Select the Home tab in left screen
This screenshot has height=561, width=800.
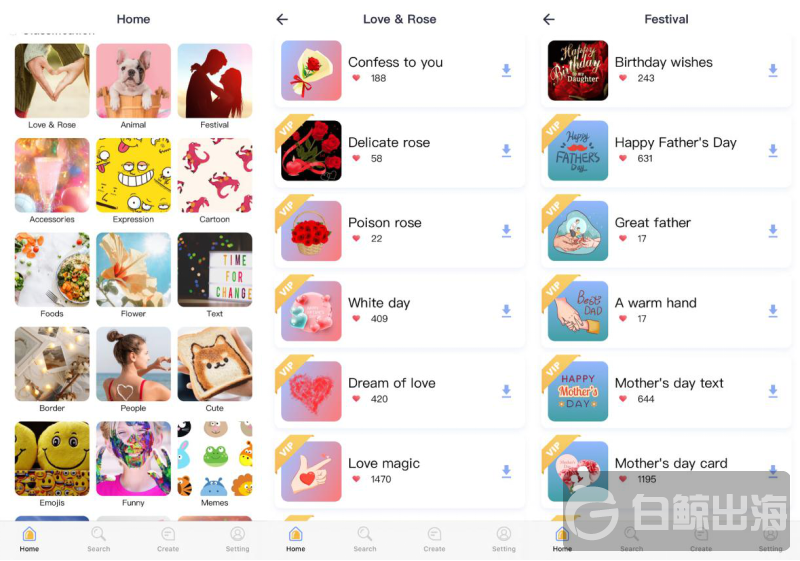pyautogui.click(x=29, y=540)
